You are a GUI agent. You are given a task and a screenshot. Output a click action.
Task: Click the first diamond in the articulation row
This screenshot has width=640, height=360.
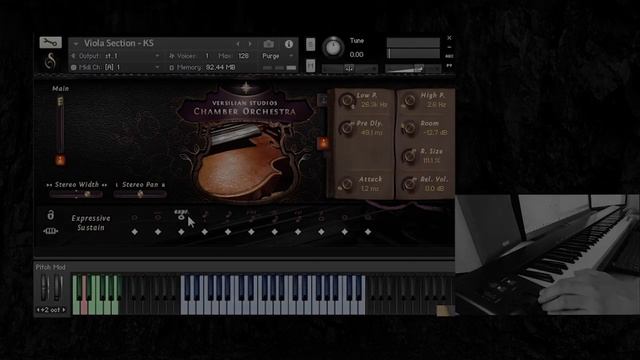[x=135, y=232]
